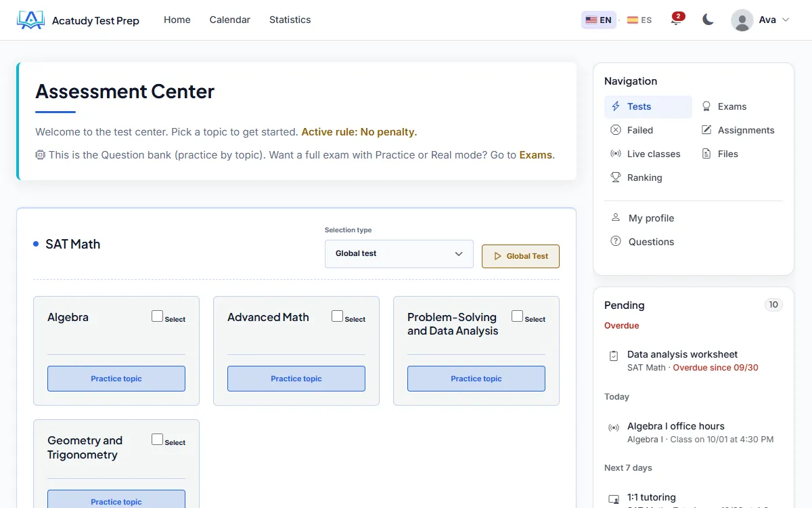Click the 1:1 tutoring icon

614,499
